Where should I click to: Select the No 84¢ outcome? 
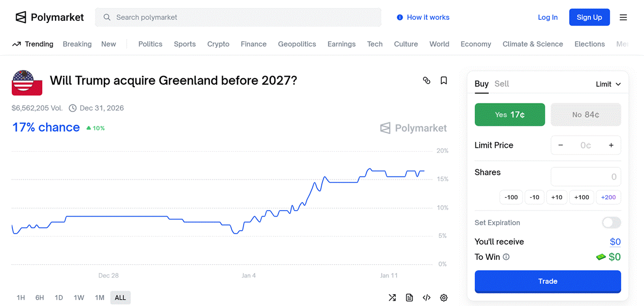(x=586, y=115)
